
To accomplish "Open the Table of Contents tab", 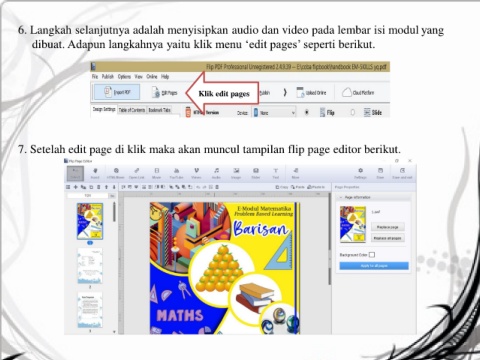I will (x=132, y=110).
